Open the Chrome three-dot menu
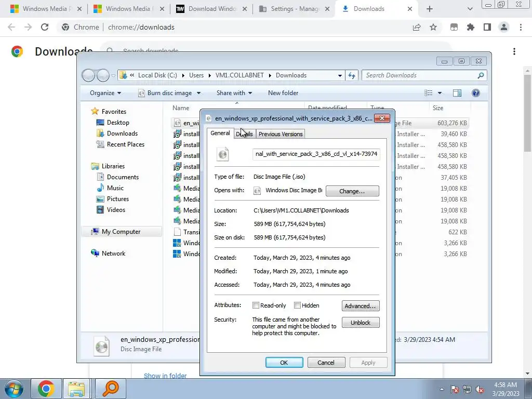This screenshot has height=399, width=532. (521, 27)
